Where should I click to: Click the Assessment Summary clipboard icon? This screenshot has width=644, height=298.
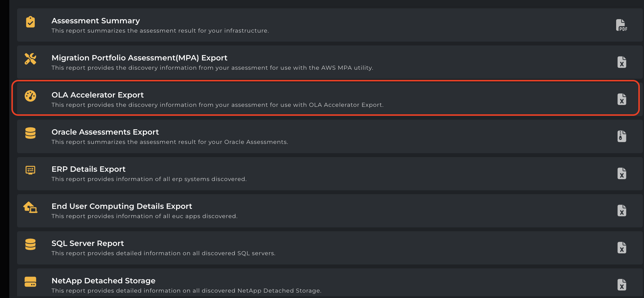coord(30,22)
